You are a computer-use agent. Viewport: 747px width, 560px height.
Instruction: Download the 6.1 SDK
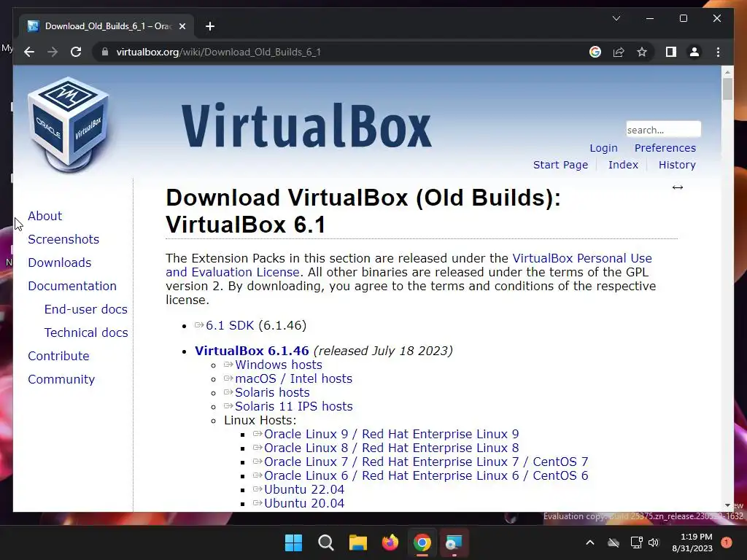pos(230,325)
